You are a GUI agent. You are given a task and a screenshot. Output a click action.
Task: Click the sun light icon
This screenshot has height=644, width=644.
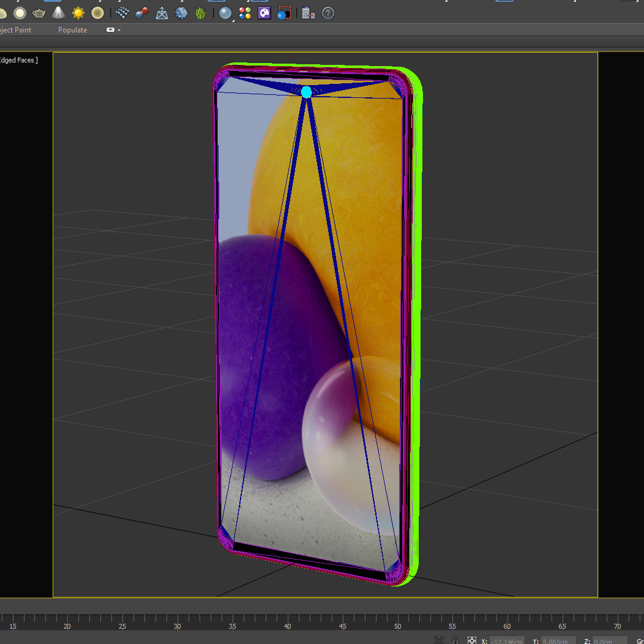(78, 13)
